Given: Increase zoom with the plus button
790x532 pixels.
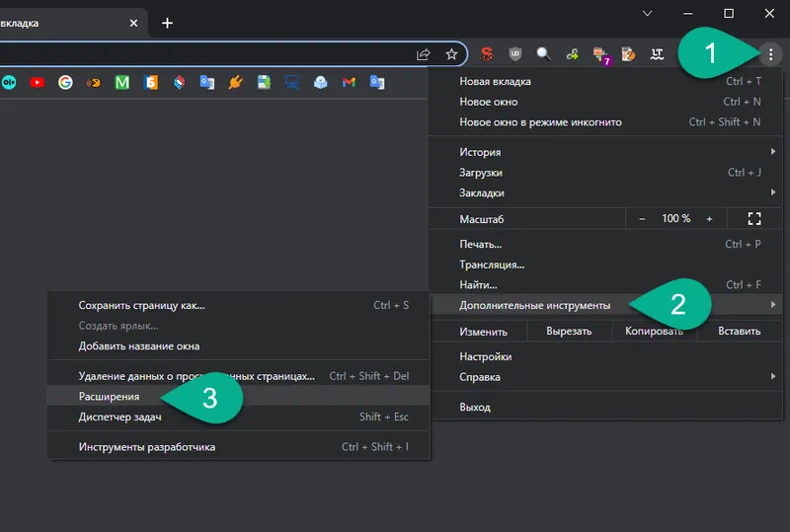Looking at the screenshot, I should pos(709,218).
